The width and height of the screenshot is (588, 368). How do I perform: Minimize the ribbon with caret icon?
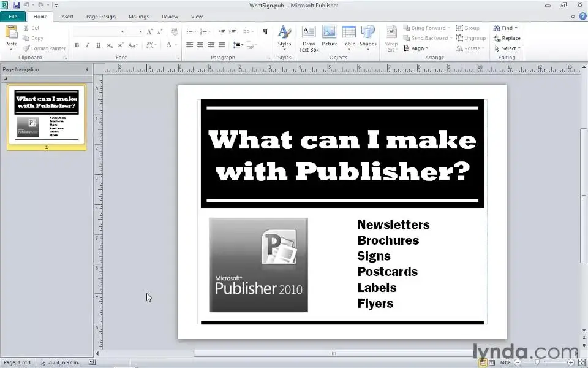pyautogui.click(x=573, y=17)
